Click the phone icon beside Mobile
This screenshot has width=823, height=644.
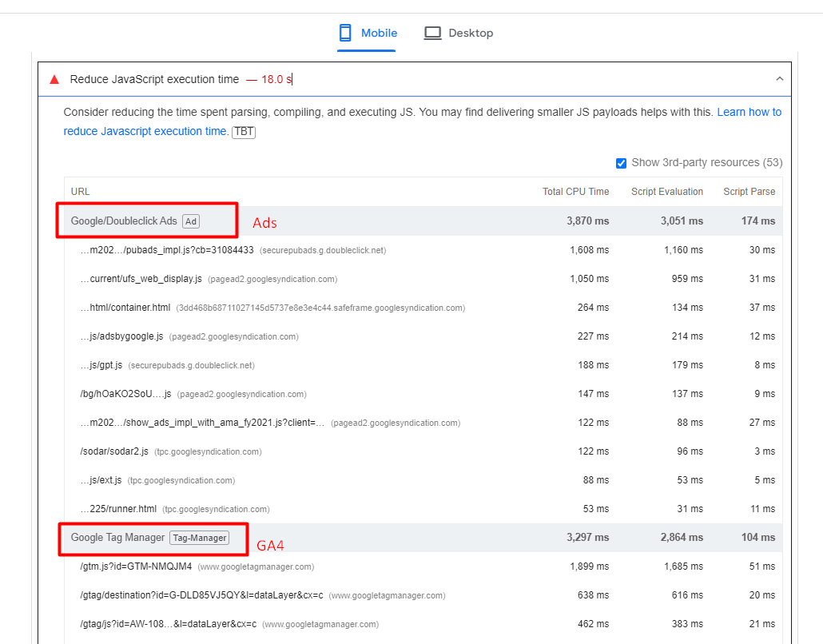click(x=344, y=33)
